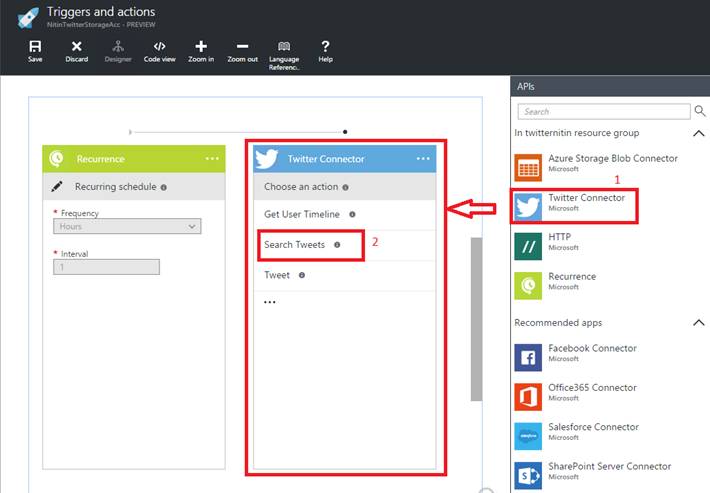Screen dimensions: 710x493
Task: Collapse the Recommended apps section
Action: [x=699, y=323]
